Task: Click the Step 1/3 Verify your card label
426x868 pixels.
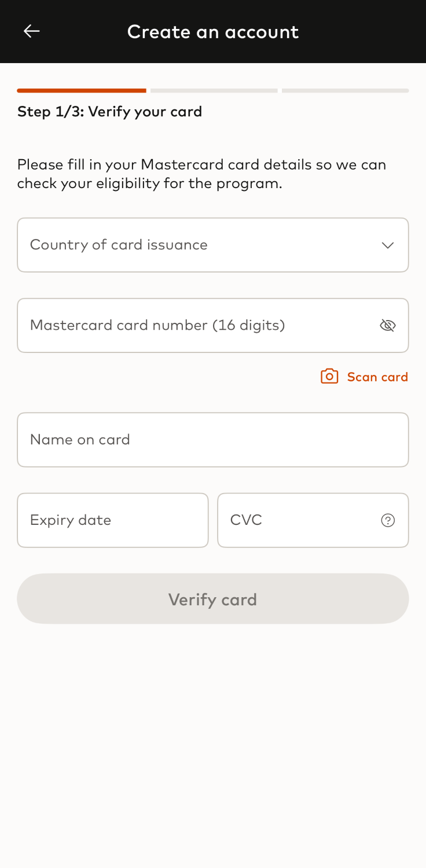Action: (x=109, y=111)
